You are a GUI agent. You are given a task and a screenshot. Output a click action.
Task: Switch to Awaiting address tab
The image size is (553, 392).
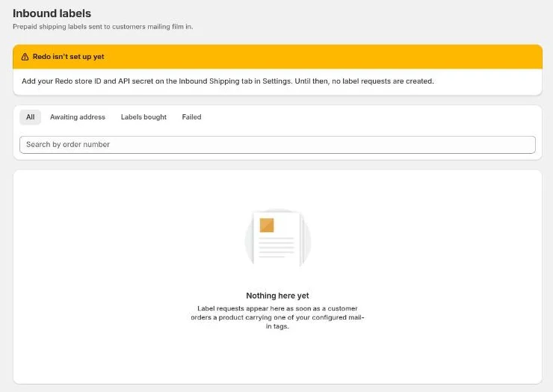(78, 117)
